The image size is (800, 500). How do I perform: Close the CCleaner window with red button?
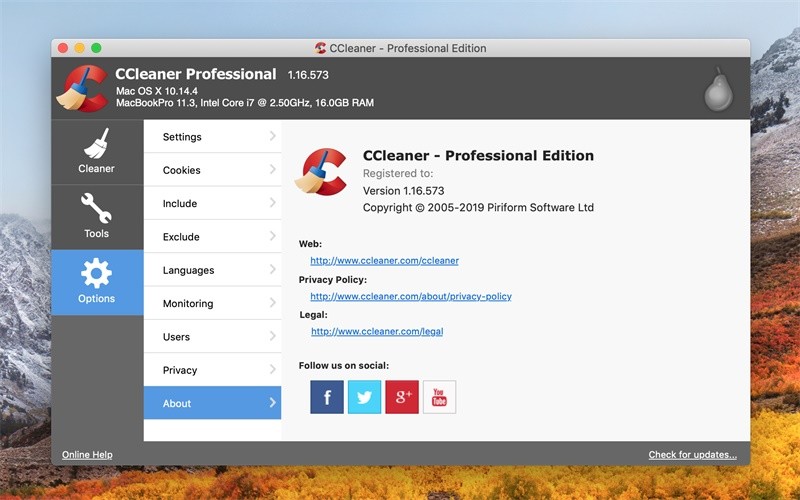63,48
